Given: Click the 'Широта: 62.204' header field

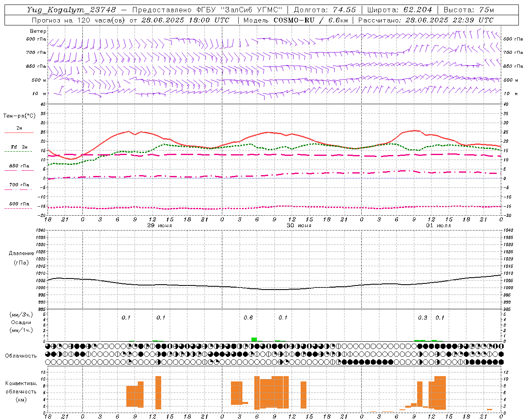Looking at the screenshot, I should click(399, 10).
